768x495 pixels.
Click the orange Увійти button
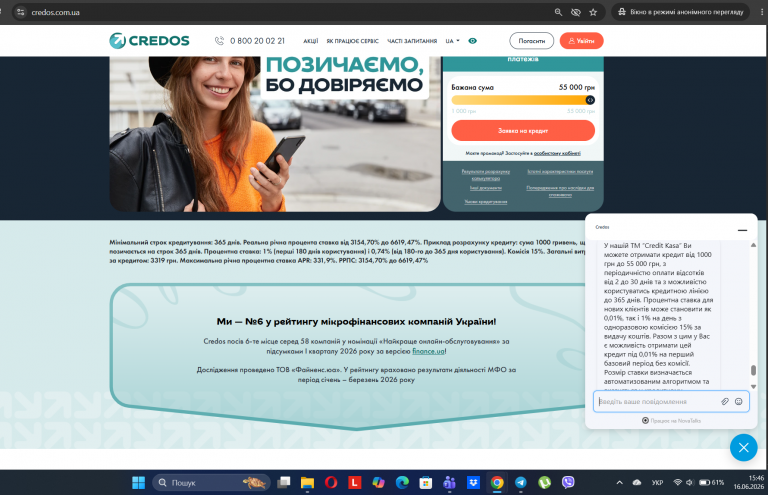[x=581, y=41]
